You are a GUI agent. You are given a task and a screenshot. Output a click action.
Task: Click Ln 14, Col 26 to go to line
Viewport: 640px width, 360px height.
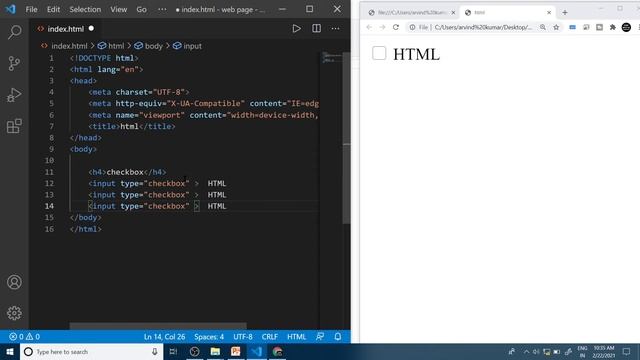[x=164, y=337]
